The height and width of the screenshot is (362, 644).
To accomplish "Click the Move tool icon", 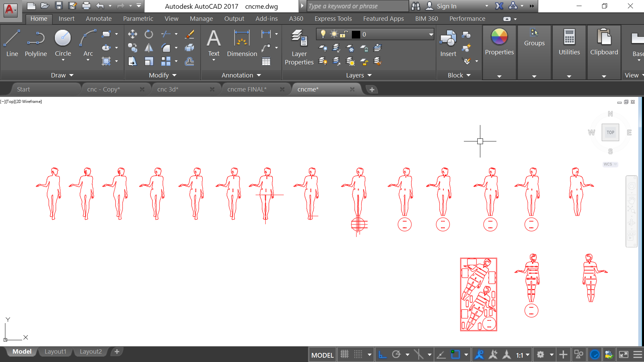I will coord(132,34).
